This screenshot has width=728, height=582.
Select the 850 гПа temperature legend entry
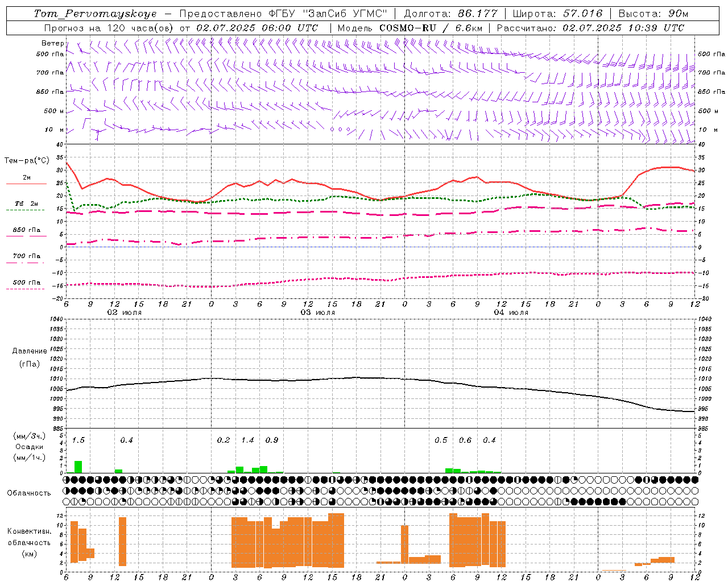[x=26, y=230]
